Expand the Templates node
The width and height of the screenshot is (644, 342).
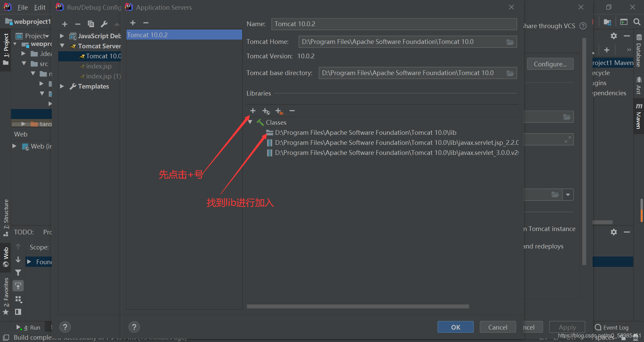[x=62, y=86]
